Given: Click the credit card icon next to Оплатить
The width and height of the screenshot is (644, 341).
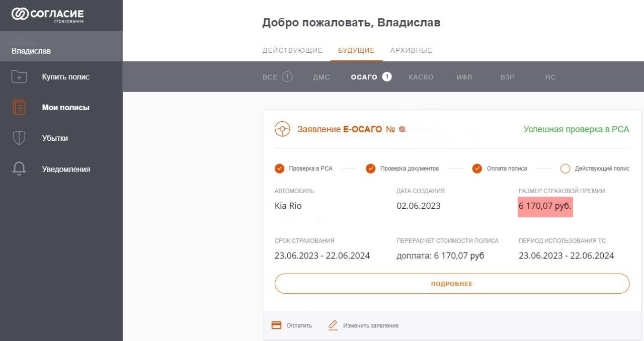Looking at the screenshot, I should pos(276,325).
